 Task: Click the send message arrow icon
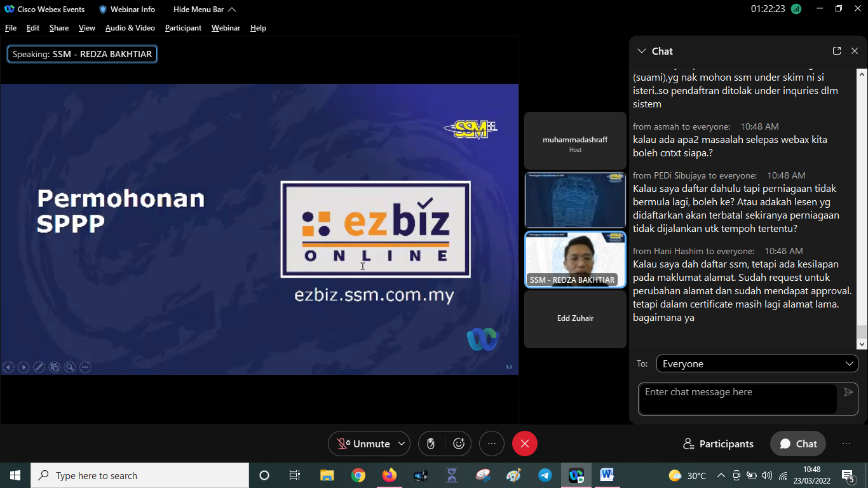848,392
